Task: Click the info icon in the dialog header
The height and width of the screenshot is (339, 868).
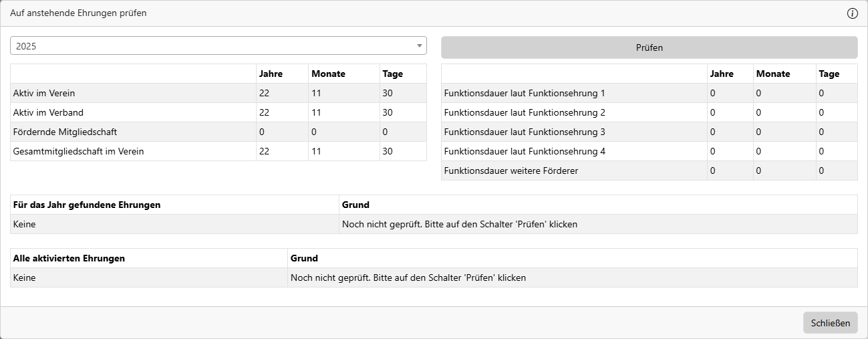Action: [x=852, y=13]
